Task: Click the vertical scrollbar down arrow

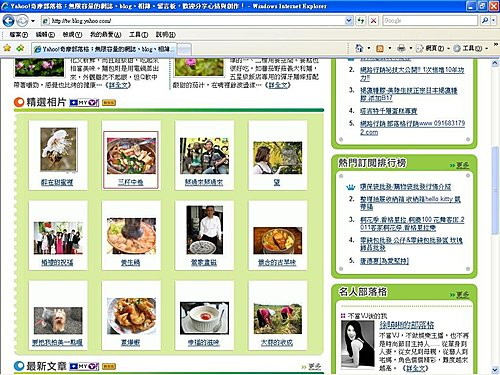Action: [x=495, y=370]
